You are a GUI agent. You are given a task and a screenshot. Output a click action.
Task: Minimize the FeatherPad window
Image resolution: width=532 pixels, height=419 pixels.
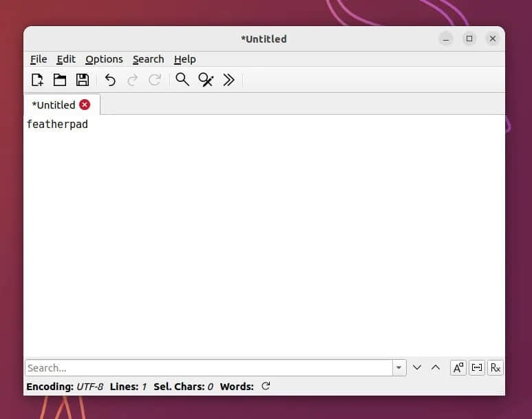pos(446,39)
